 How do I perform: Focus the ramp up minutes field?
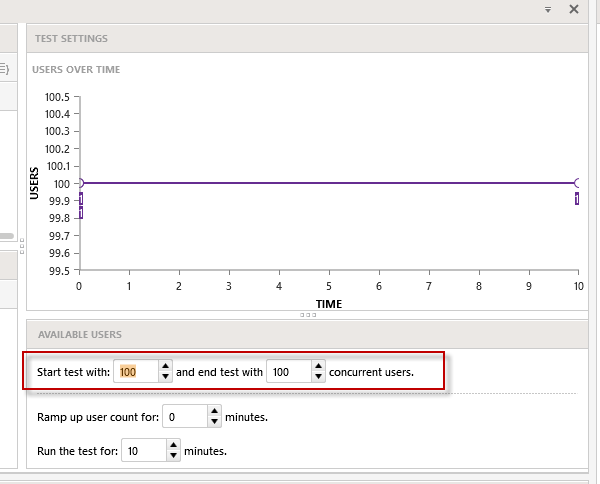(x=184, y=416)
